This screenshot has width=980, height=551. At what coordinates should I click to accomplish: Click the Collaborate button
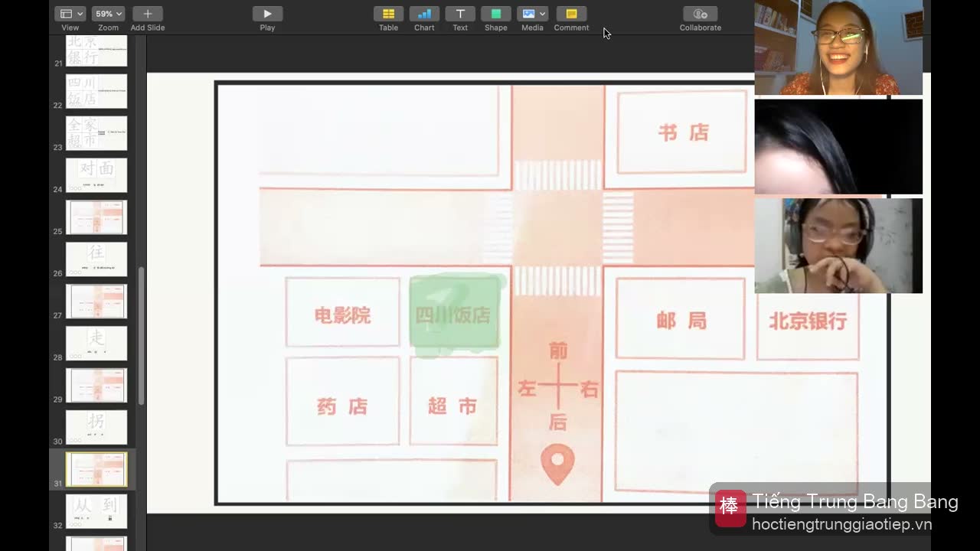700,14
